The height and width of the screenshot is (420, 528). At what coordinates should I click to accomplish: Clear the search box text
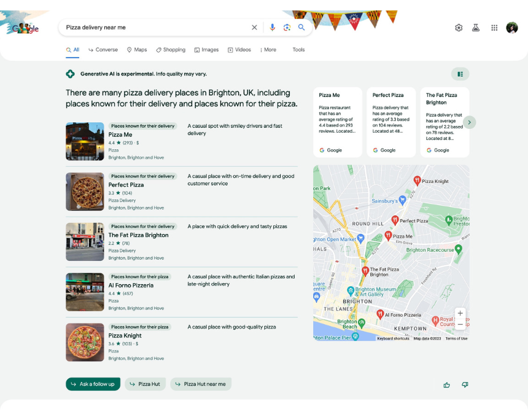(254, 28)
